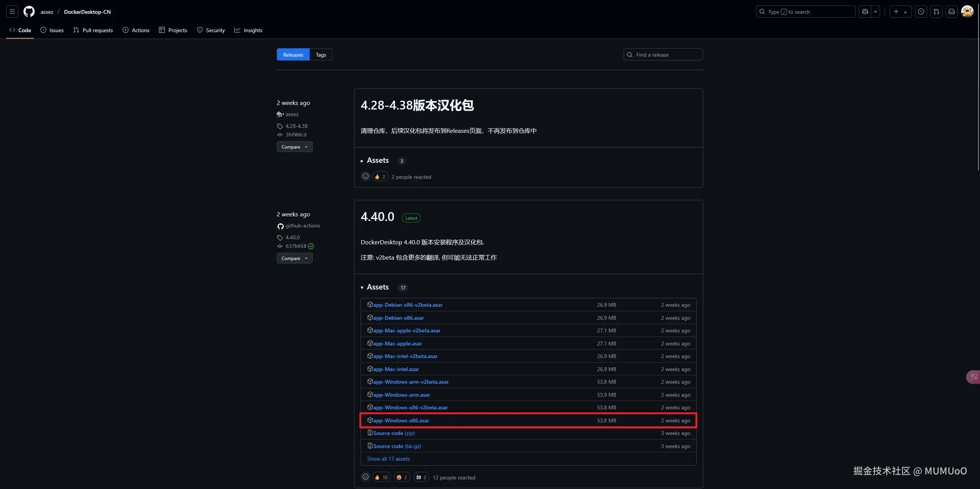
Task: Click package icon beside app-Windows-x86.asar
Action: tap(370, 420)
